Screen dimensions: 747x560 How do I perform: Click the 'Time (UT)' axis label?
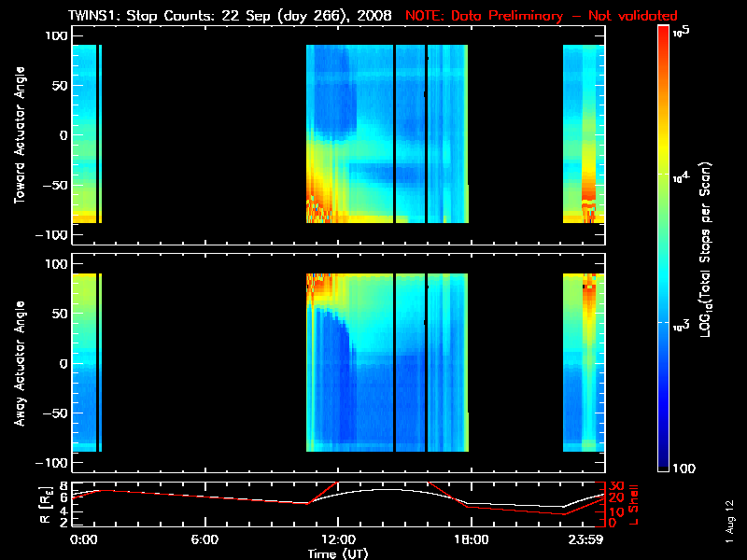pos(338,553)
